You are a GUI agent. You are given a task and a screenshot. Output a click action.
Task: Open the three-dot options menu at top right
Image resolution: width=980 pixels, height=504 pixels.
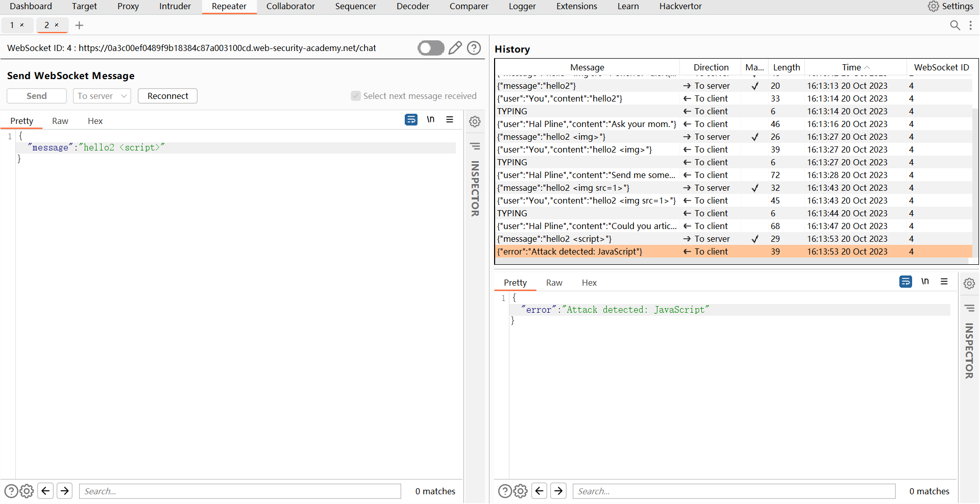[x=970, y=25]
